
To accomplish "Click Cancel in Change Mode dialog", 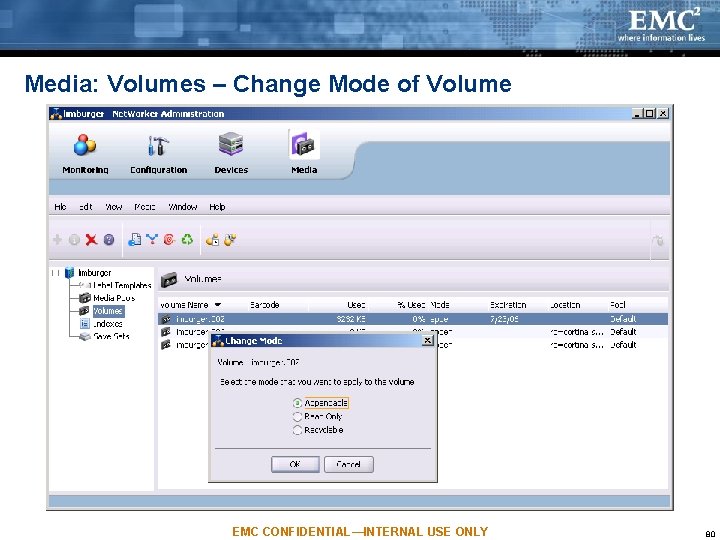I will pos(349,464).
